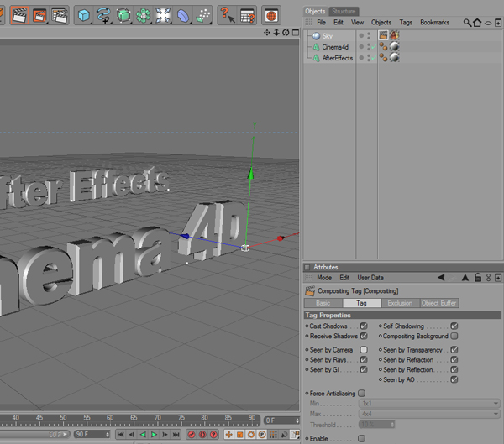
Task: Click frame 70 on timeline ruler
Action: tap(158, 418)
